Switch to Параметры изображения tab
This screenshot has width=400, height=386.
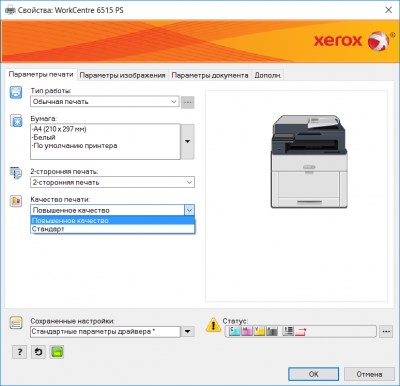pyautogui.click(x=122, y=75)
